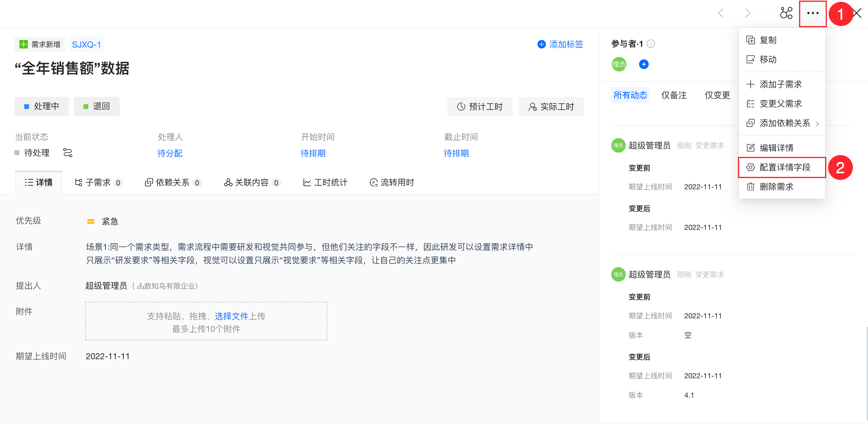Viewport: 868px width, 424px height.
Task: Click 处理中 status transition button
Action: 41,107
